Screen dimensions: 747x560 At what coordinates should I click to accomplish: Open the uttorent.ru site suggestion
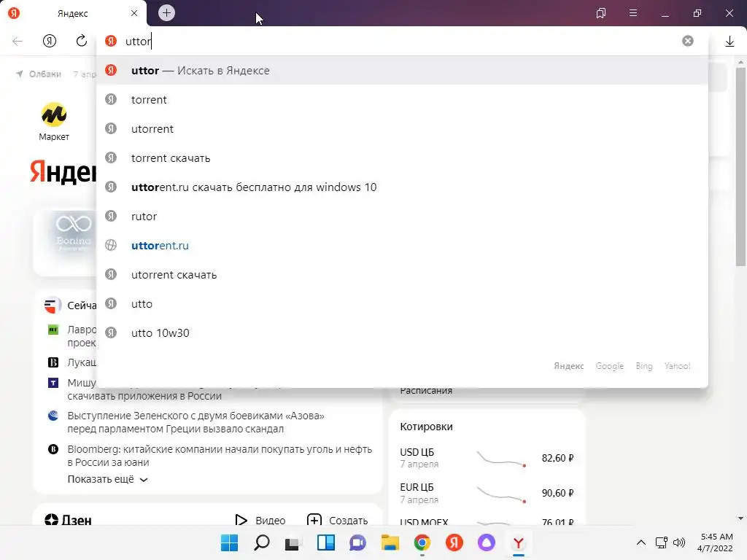pyautogui.click(x=402, y=245)
